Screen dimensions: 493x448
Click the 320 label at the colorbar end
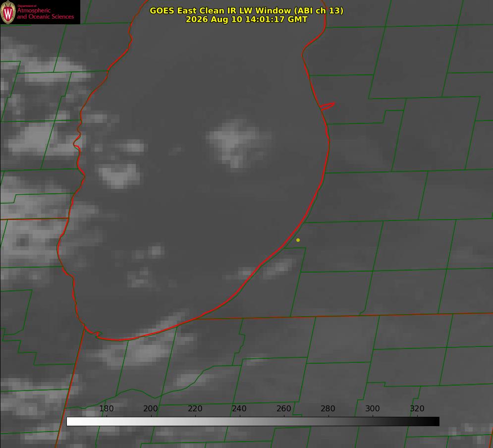tap(417, 408)
